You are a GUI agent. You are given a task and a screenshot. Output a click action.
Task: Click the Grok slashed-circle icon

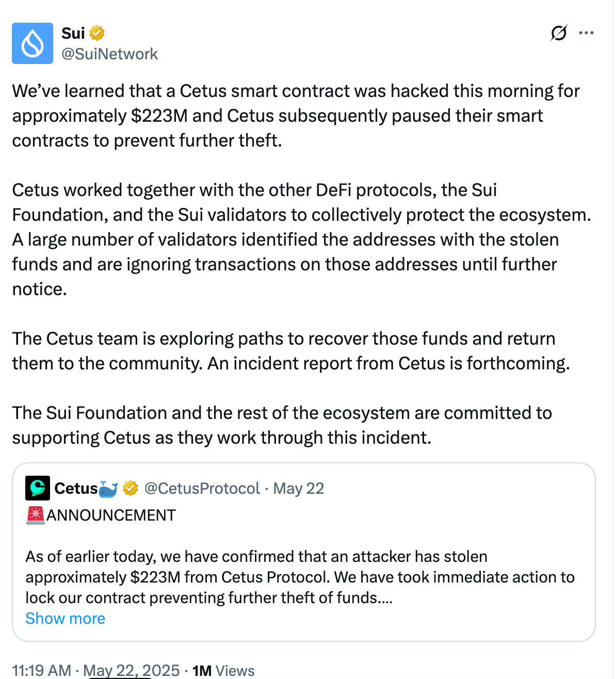pos(559,33)
